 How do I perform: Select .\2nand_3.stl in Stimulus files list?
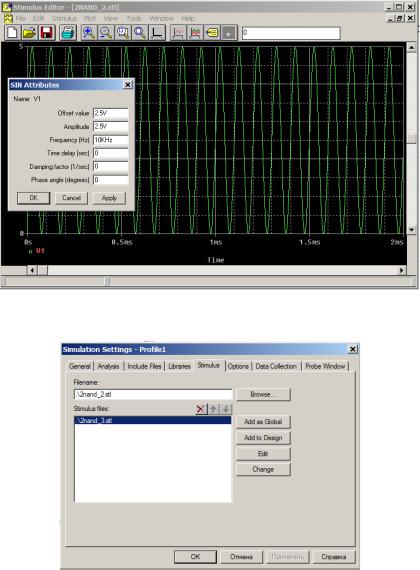coord(152,420)
